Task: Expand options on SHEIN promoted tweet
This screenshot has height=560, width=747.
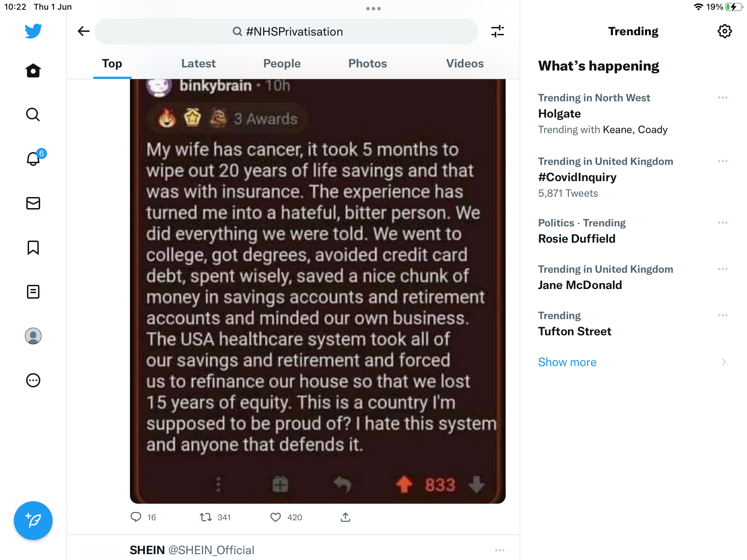Action: [x=500, y=550]
